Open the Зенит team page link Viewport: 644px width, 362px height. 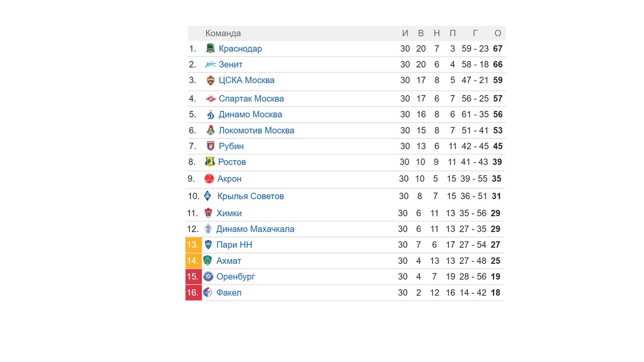click(231, 64)
